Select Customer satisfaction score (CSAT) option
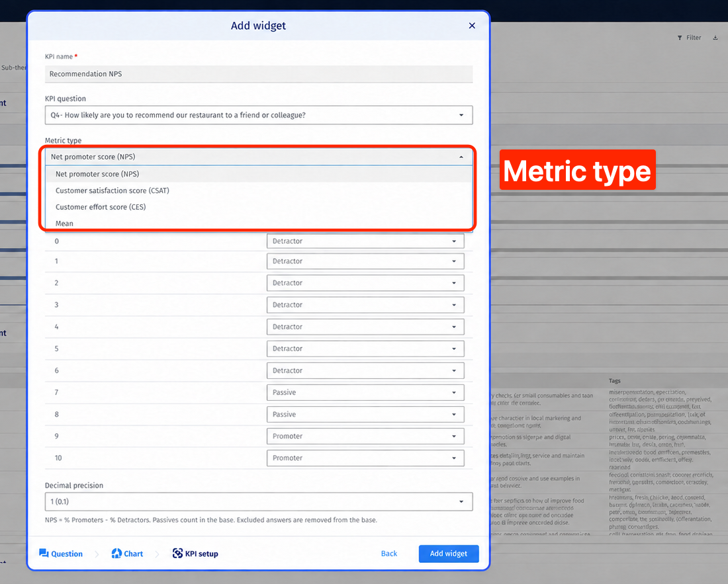 [x=259, y=190]
